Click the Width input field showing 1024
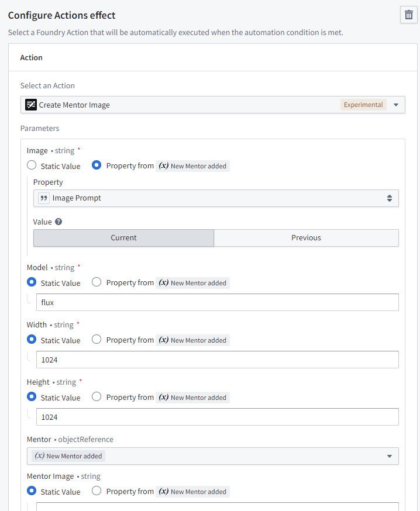Viewport: 420px width, 511px height. pyautogui.click(x=216, y=360)
